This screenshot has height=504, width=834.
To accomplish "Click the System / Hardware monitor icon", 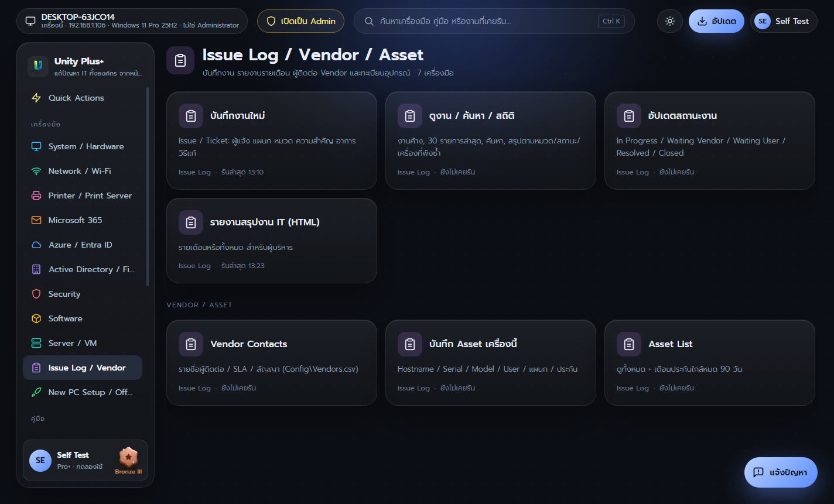I will (36, 146).
